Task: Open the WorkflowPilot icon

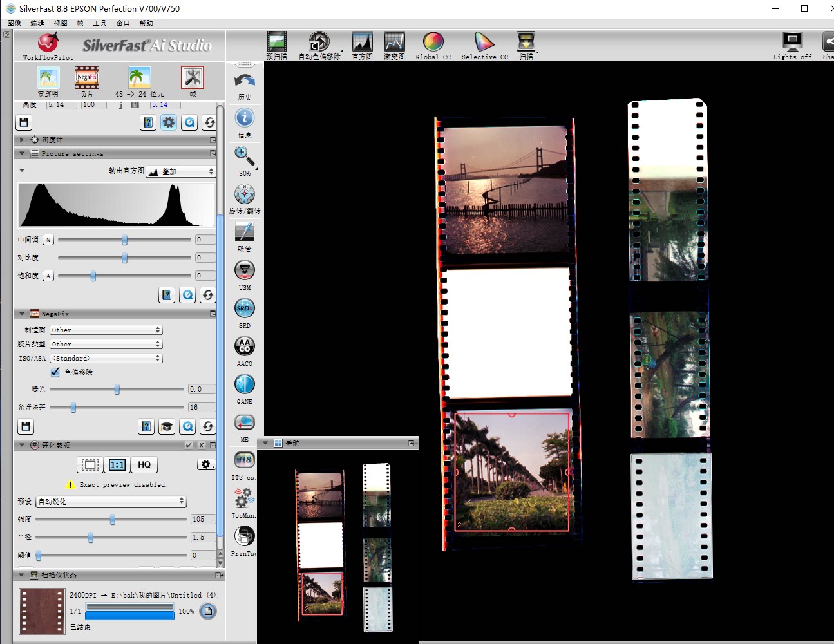Action: 48,43
